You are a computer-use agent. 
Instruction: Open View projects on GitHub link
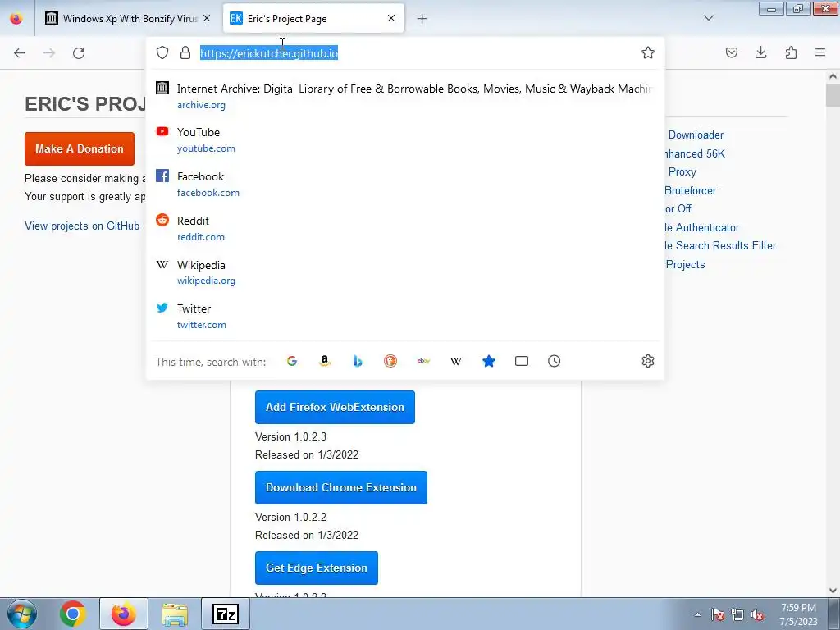coord(82,226)
